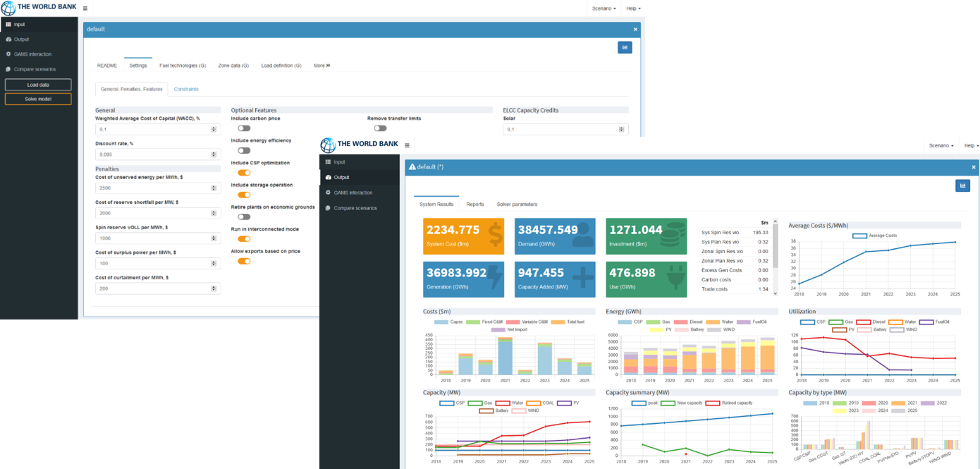Image resolution: width=980 pixels, height=469 pixels.
Task: Open the Scenario dropdown in the front window
Action: coord(941,145)
